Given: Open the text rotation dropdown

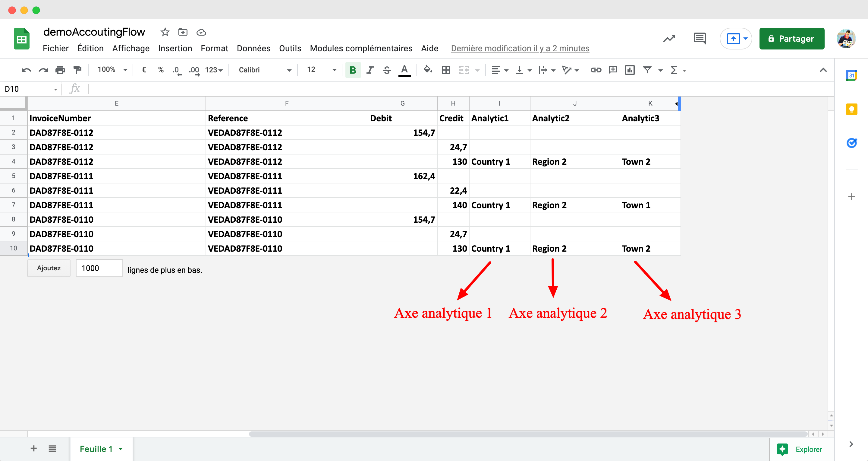Looking at the screenshot, I should pyautogui.click(x=570, y=70).
